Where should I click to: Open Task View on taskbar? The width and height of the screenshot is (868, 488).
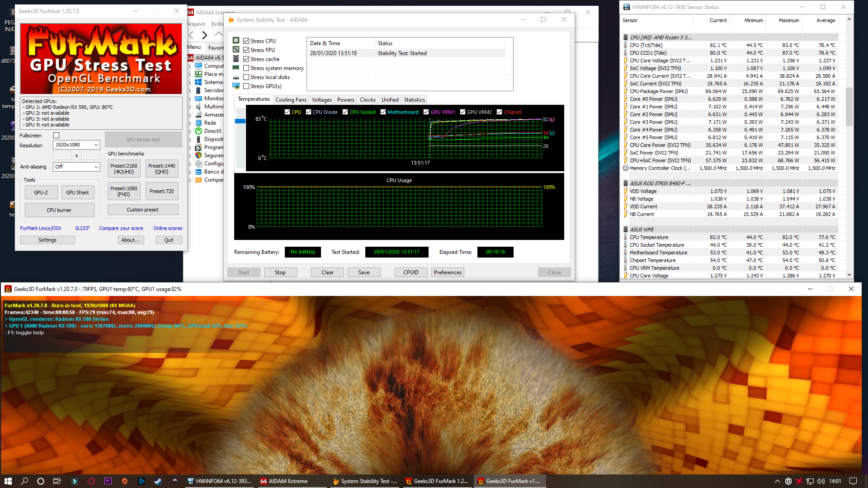point(57,481)
